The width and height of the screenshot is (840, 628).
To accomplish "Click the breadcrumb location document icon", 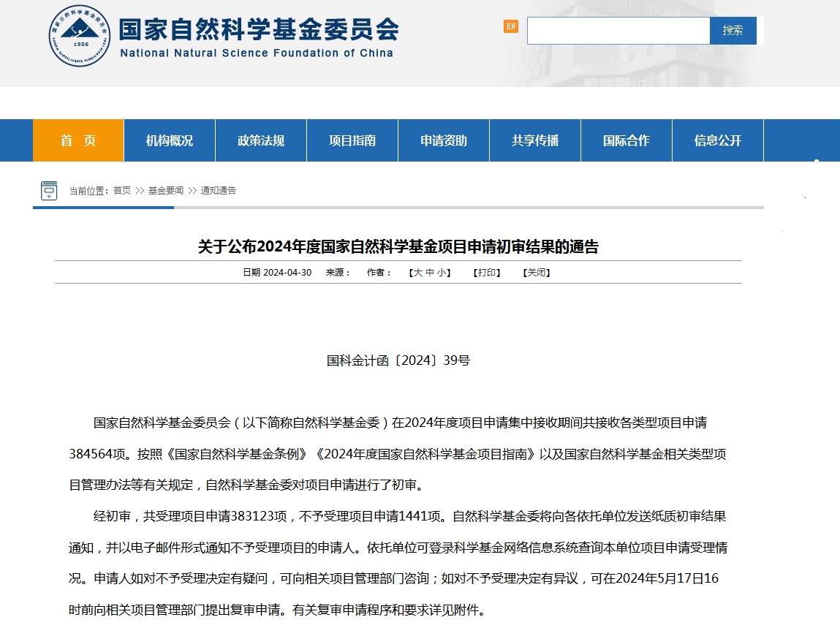I will pos(49,190).
